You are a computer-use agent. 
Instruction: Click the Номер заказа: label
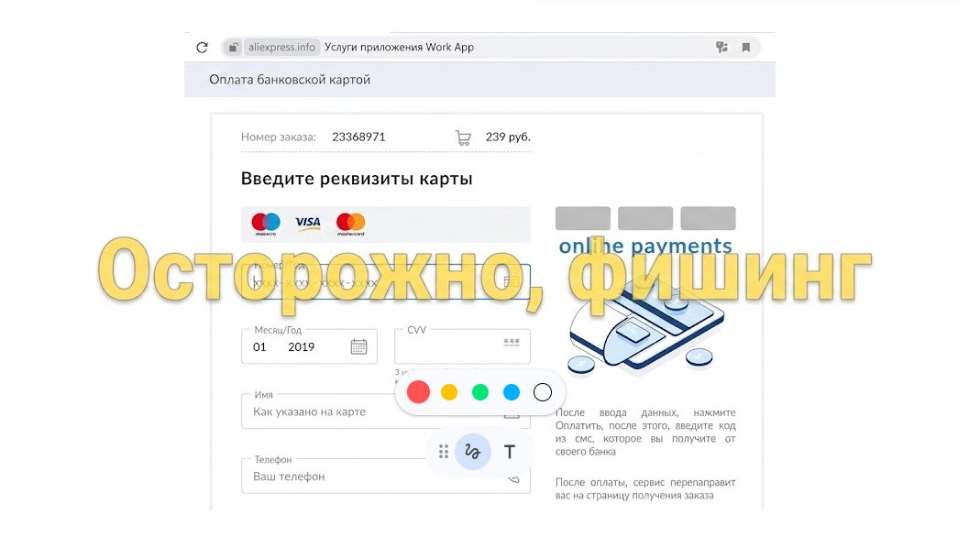pyautogui.click(x=279, y=137)
